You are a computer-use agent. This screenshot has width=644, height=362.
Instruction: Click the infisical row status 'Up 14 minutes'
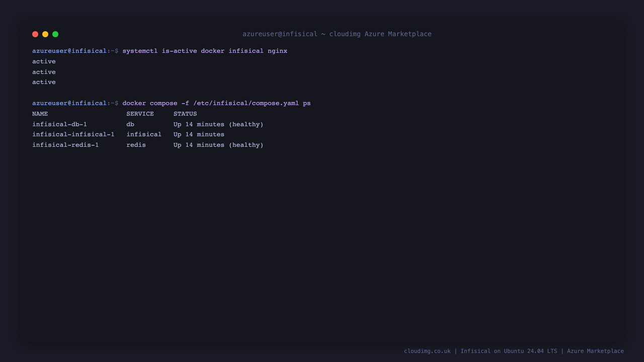[199, 134]
